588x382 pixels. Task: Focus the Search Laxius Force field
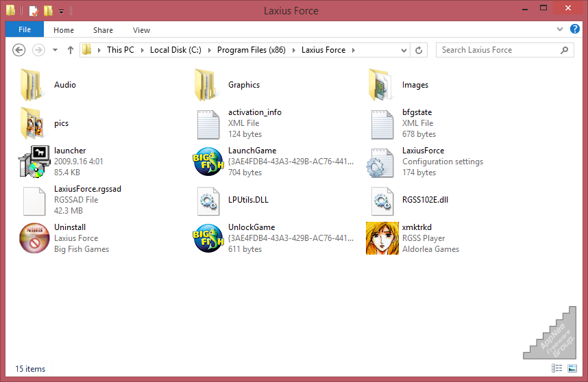[505, 50]
